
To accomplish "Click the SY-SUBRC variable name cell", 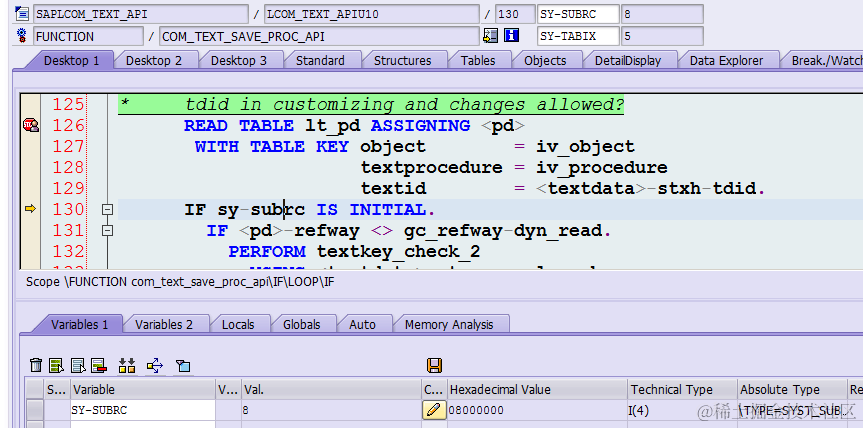I will (143, 410).
